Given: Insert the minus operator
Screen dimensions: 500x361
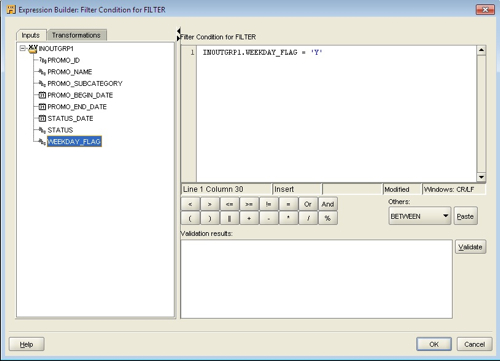Looking at the screenshot, I should point(269,218).
